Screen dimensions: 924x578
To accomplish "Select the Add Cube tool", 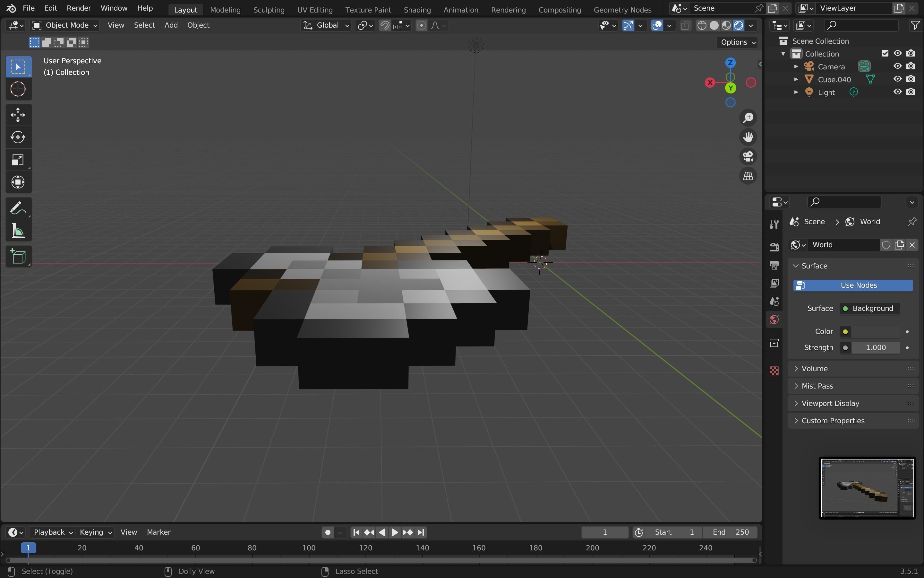I will [18, 257].
